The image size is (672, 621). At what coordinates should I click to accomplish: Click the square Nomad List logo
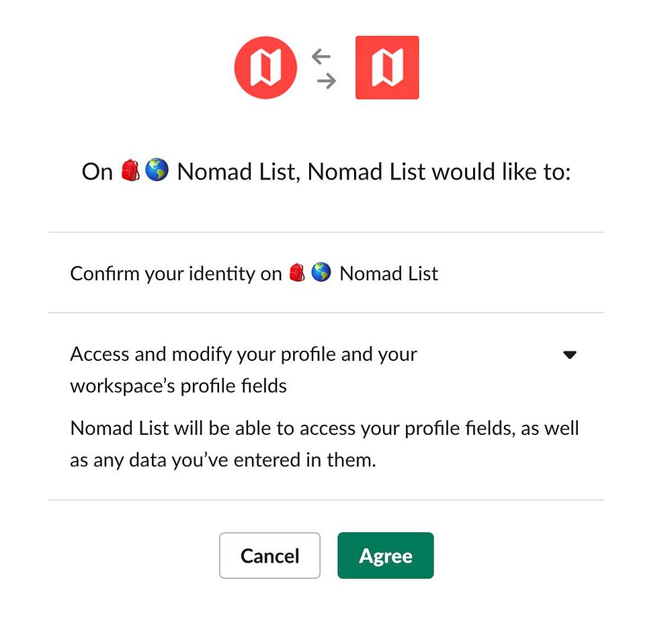click(x=387, y=68)
